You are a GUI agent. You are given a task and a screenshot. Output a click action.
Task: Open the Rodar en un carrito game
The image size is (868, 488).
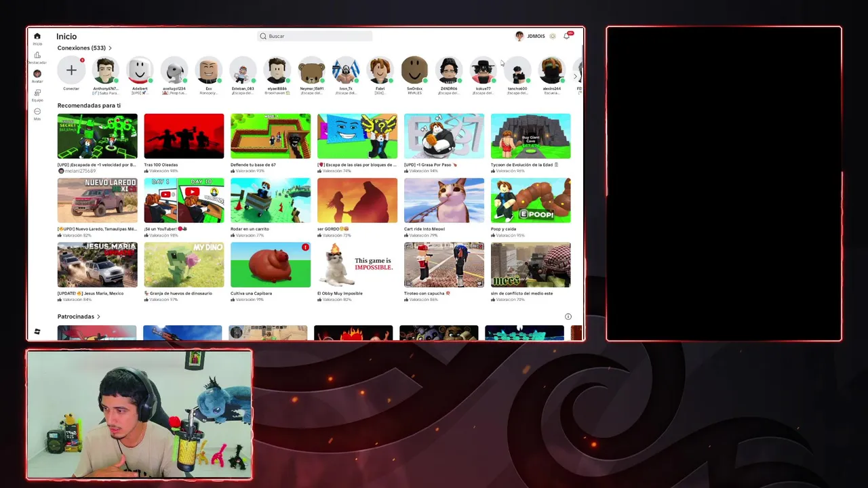[x=271, y=201]
